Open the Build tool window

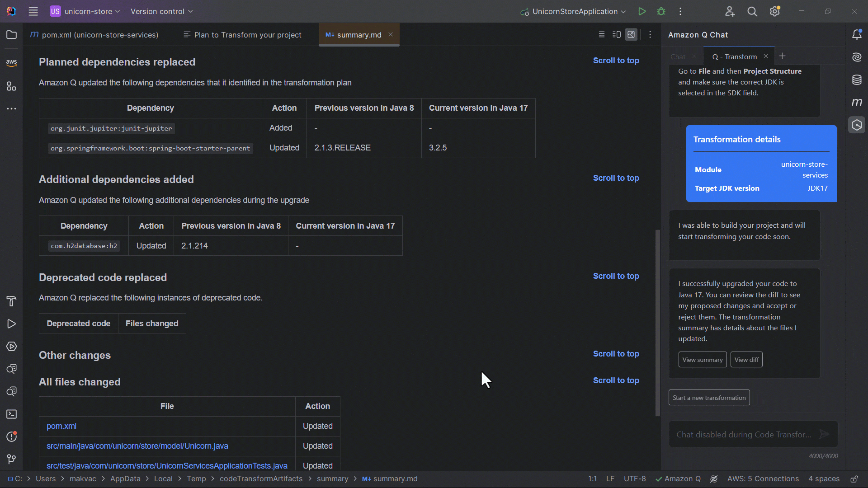pos(11,301)
